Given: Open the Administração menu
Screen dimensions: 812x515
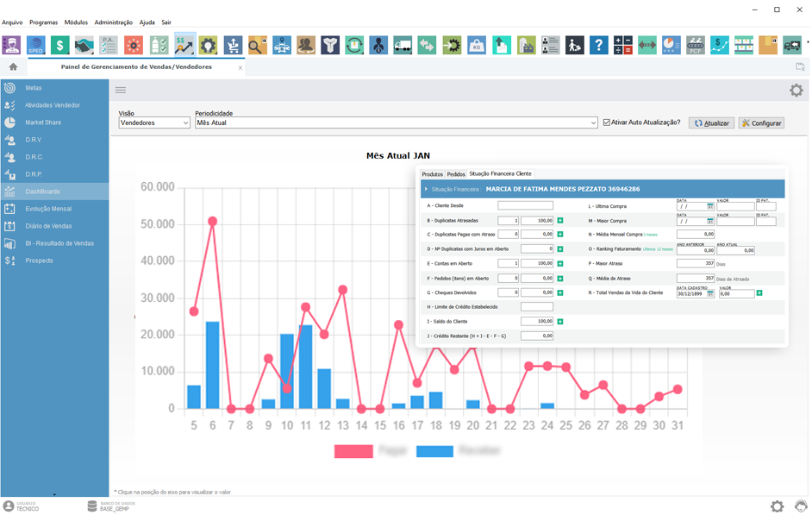Looking at the screenshot, I should (114, 22).
